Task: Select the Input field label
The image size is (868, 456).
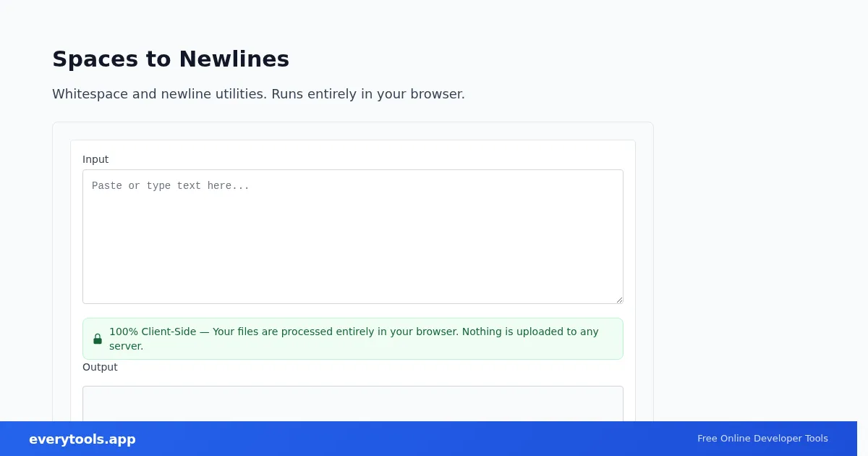Action: point(95,159)
